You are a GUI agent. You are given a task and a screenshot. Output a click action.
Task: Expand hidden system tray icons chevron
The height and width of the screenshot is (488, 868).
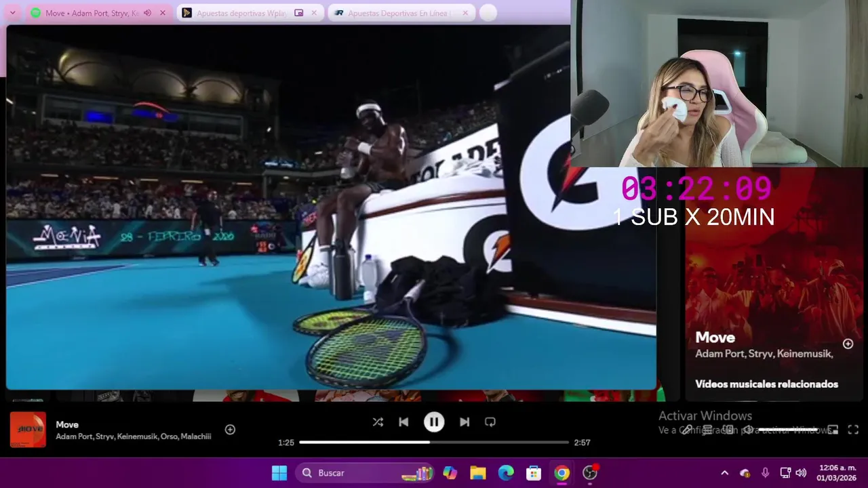(x=724, y=473)
